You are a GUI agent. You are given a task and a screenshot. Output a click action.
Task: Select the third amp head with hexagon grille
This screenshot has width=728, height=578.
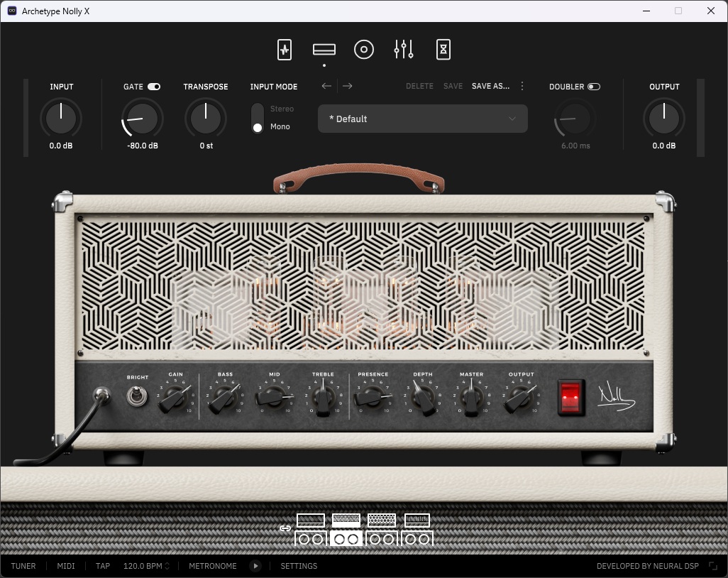click(x=382, y=520)
